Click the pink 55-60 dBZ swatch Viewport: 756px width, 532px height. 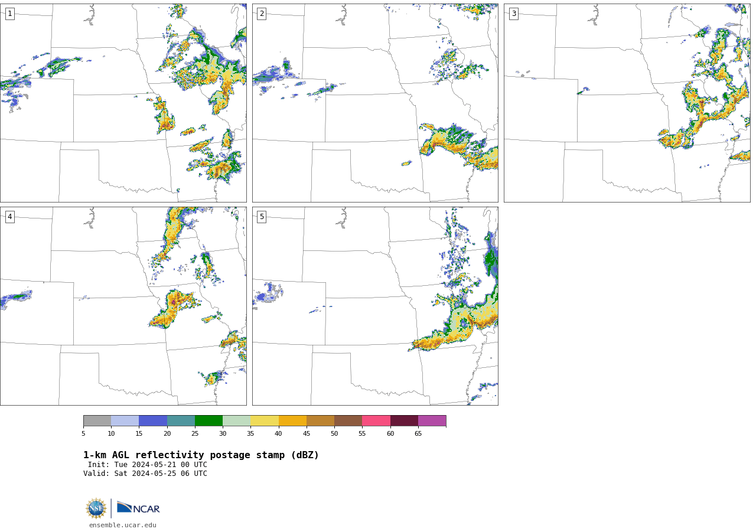376,421
